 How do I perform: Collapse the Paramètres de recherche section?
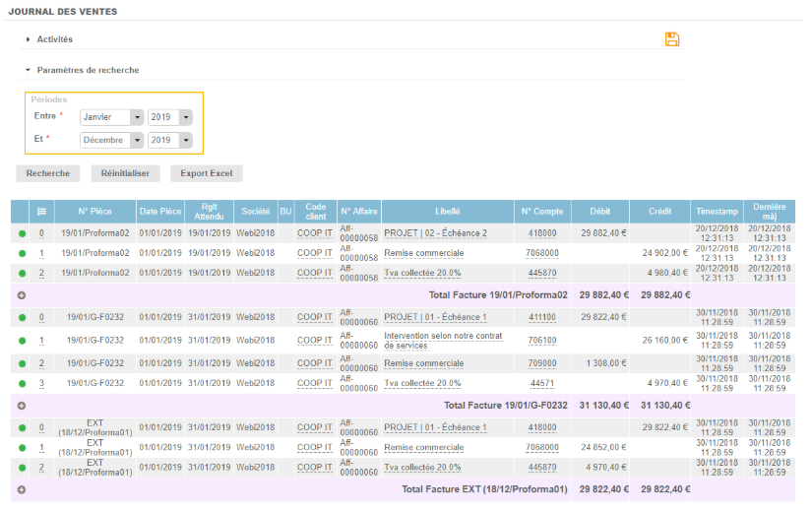point(87,71)
